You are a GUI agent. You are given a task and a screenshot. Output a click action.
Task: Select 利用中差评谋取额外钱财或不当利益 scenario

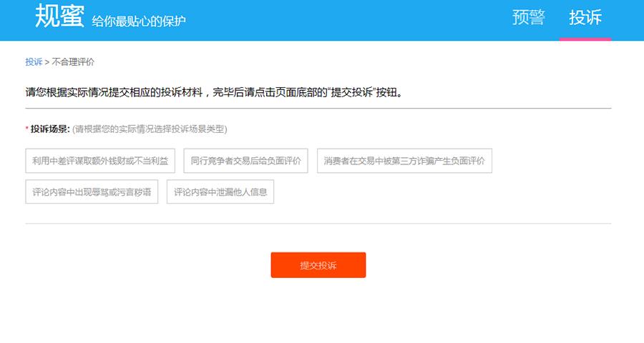pos(100,161)
